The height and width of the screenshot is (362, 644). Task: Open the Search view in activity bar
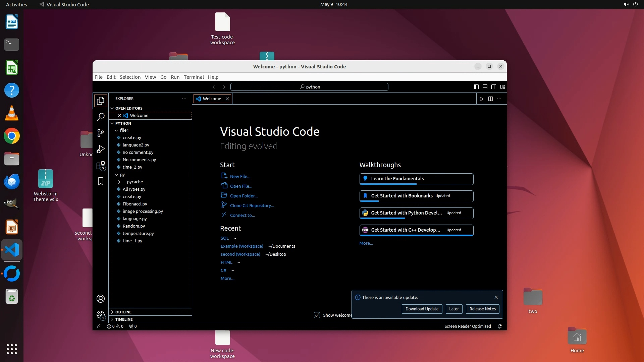click(x=100, y=117)
